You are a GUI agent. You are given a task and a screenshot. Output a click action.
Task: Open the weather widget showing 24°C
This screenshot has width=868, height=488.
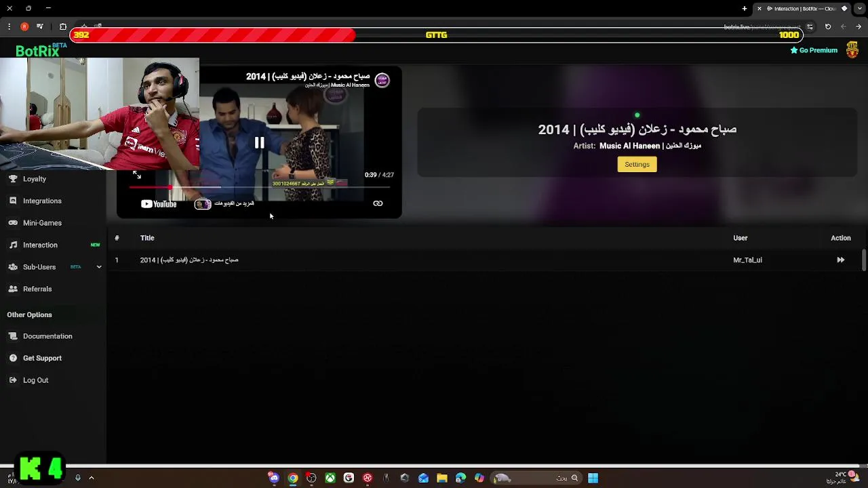[x=844, y=477]
